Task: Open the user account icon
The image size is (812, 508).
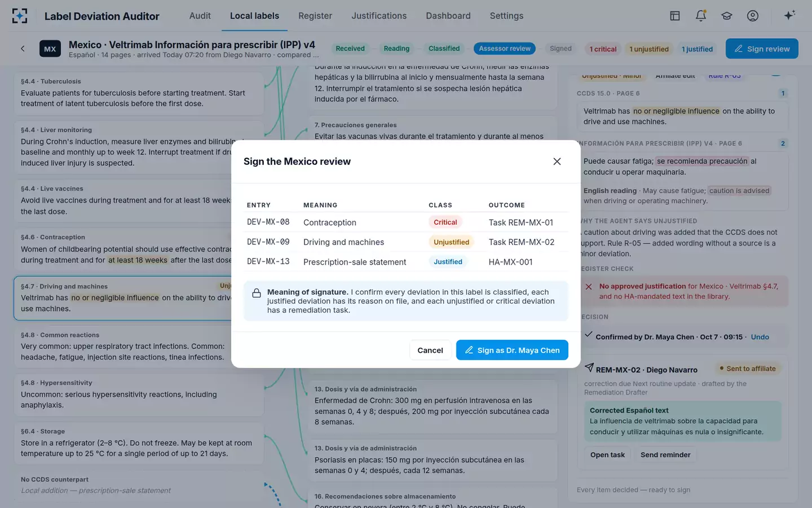Action: [x=753, y=16]
